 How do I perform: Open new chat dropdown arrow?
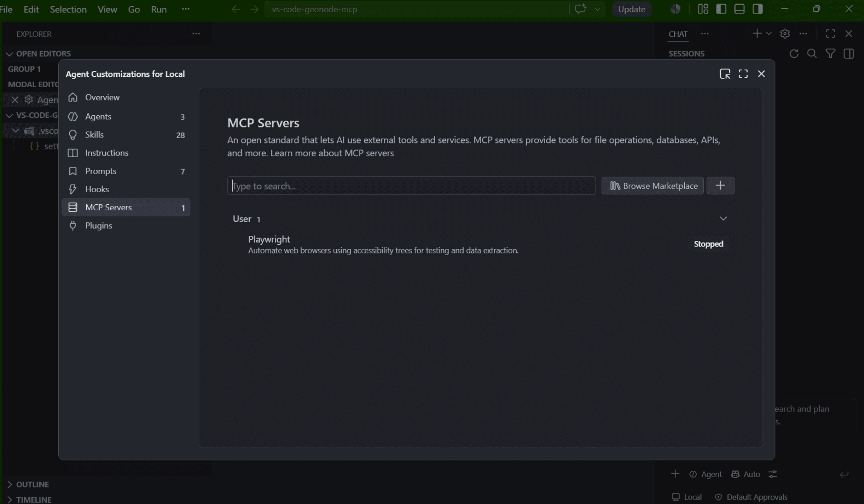pyautogui.click(x=769, y=34)
